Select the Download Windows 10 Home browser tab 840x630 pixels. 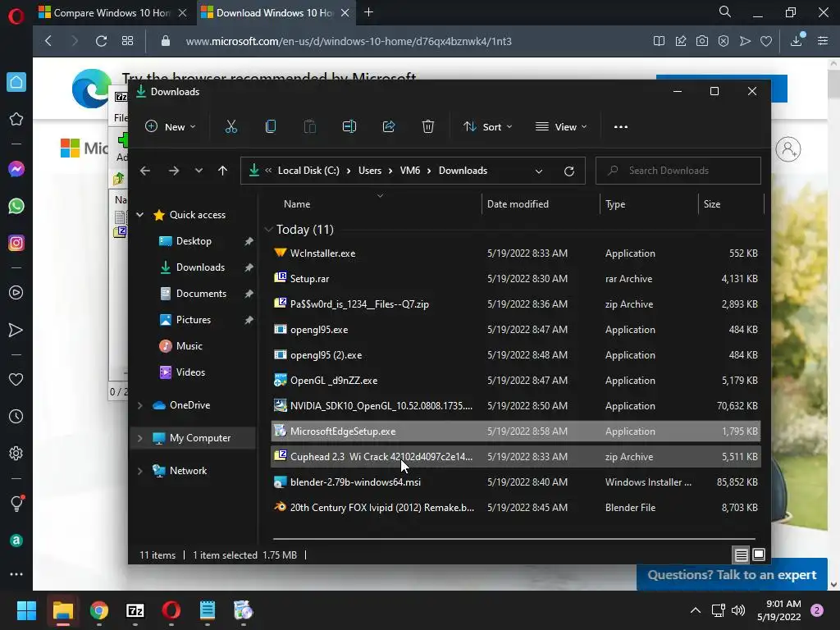pyautogui.click(x=275, y=13)
